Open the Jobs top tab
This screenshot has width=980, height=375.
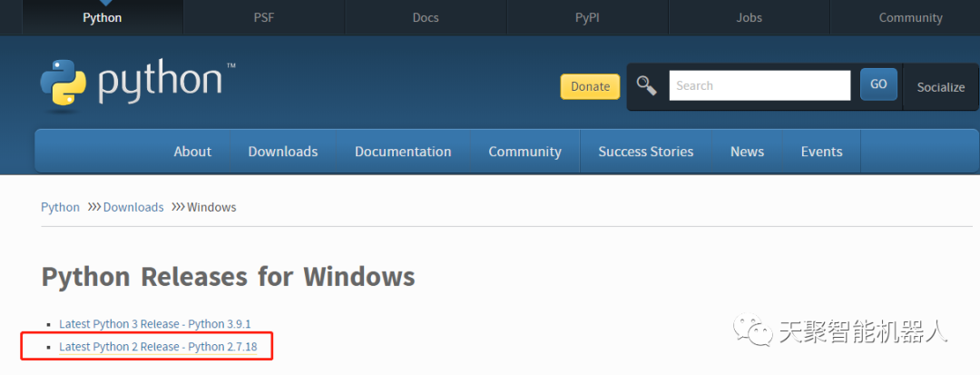pos(749,17)
